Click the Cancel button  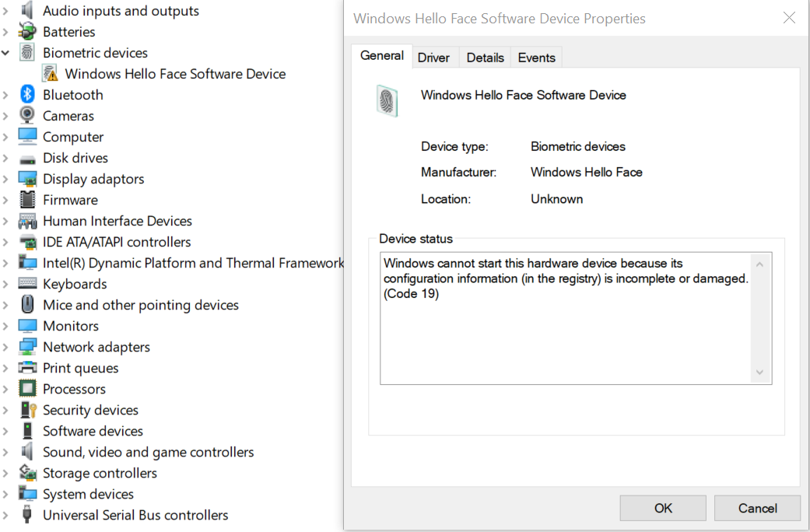coord(757,508)
